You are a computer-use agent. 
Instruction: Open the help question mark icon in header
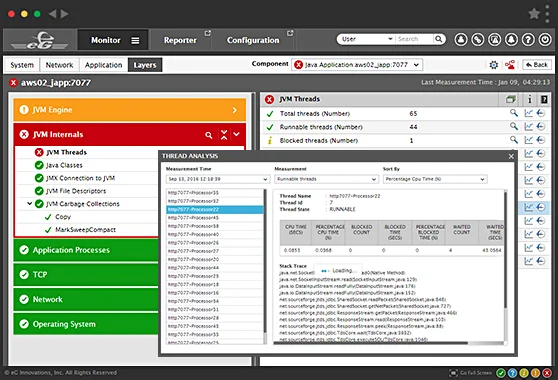click(528, 39)
